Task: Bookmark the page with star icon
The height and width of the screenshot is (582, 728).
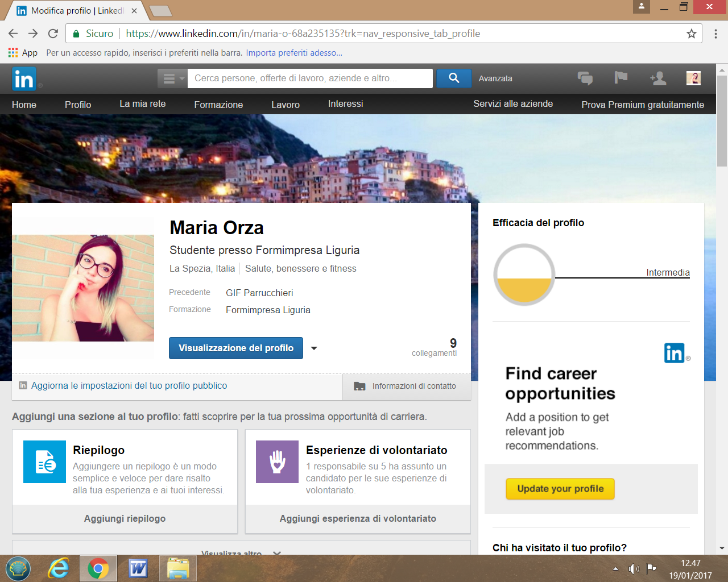Action: (692, 34)
